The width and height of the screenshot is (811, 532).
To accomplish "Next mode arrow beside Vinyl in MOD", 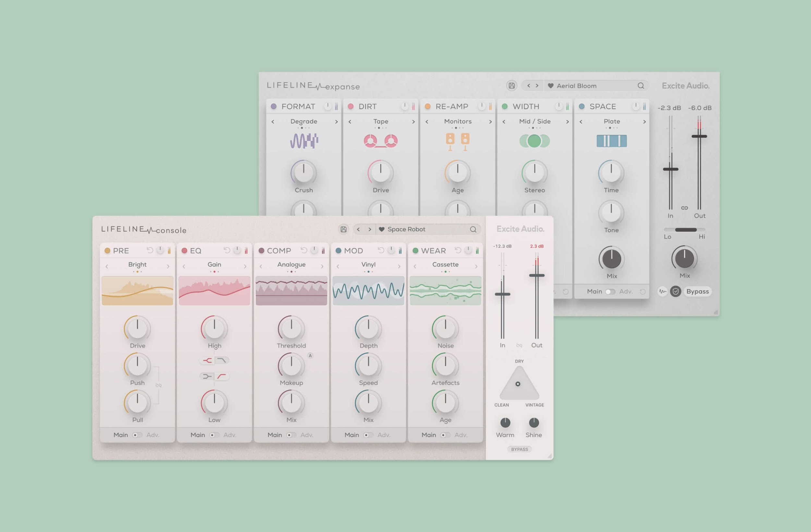I will tap(399, 266).
